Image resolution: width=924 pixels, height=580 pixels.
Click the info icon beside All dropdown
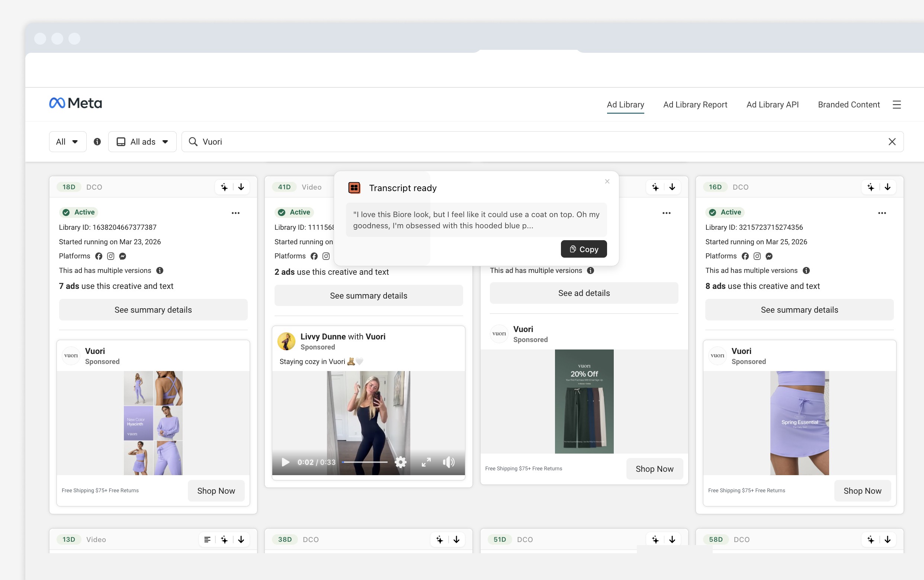[97, 142]
